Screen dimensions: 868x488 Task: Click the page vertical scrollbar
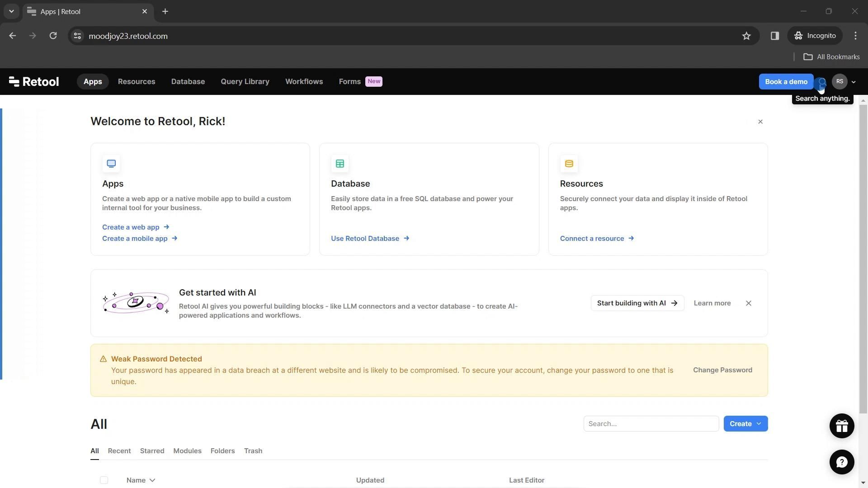[863, 258]
